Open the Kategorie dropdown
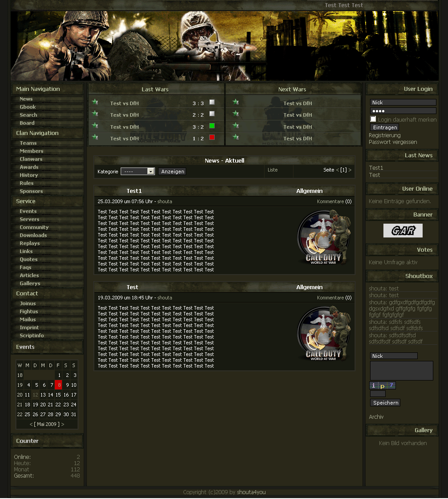Viewport: 448px width, 499px height. pyautogui.click(x=138, y=172)
